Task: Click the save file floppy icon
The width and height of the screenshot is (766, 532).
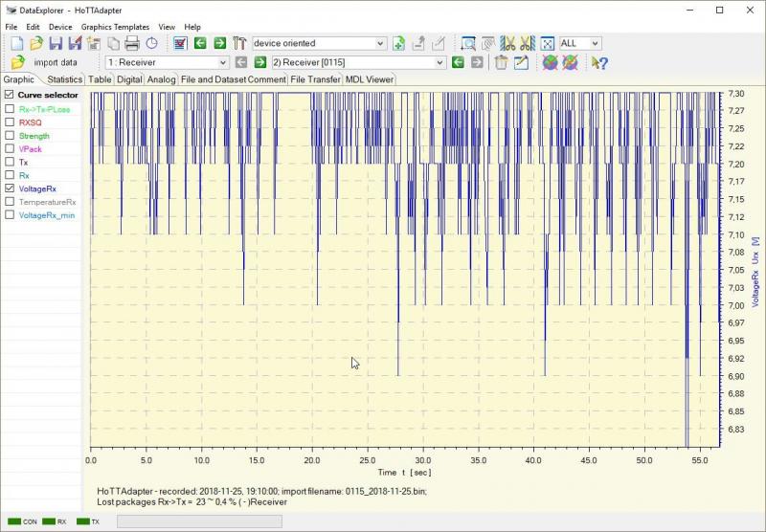Action: 56,44
